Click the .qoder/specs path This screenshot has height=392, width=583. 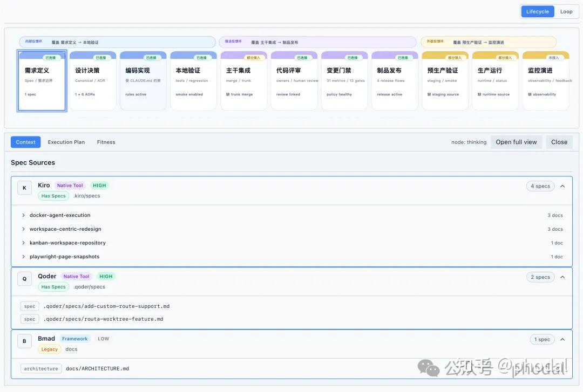tap(89, 287)
